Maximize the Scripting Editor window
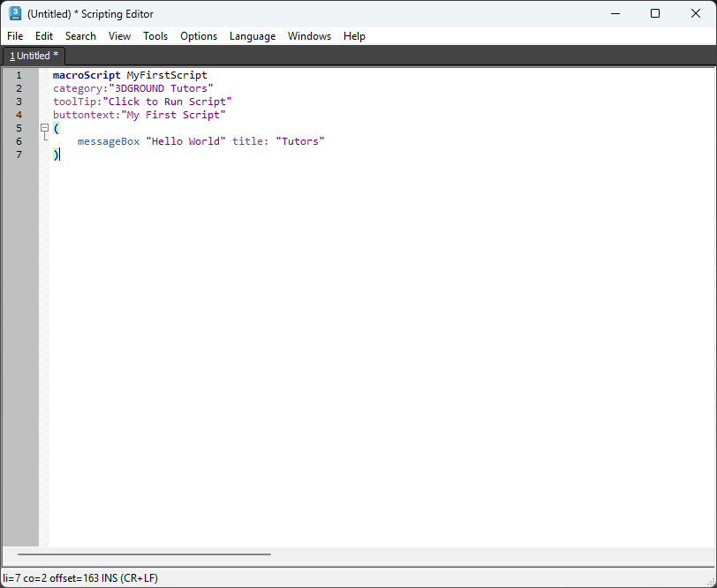This screenshot has height=588, width=717. [655, 13]
